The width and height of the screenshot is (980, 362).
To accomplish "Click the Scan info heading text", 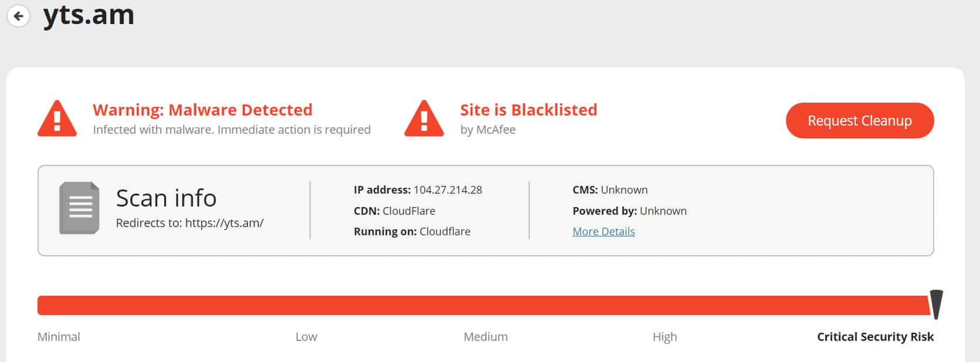I will click(166, 198).
